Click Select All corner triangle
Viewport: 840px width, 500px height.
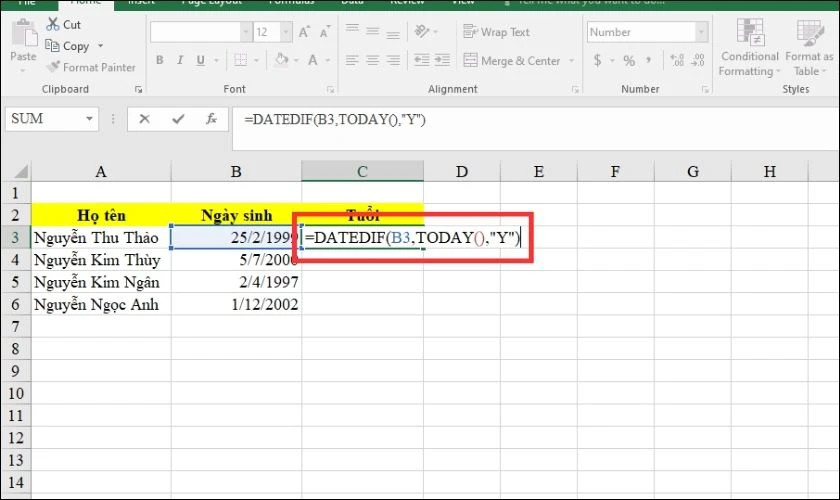click(21, 171)
